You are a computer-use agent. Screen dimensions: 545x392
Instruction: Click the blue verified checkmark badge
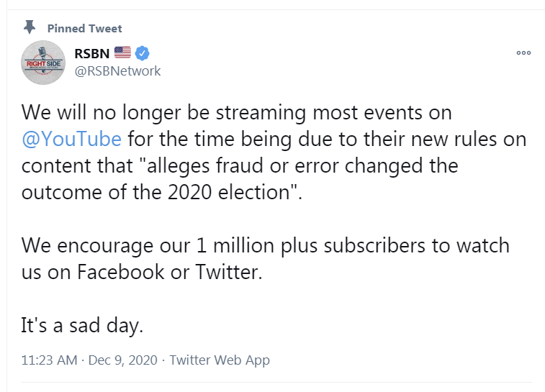142,53
